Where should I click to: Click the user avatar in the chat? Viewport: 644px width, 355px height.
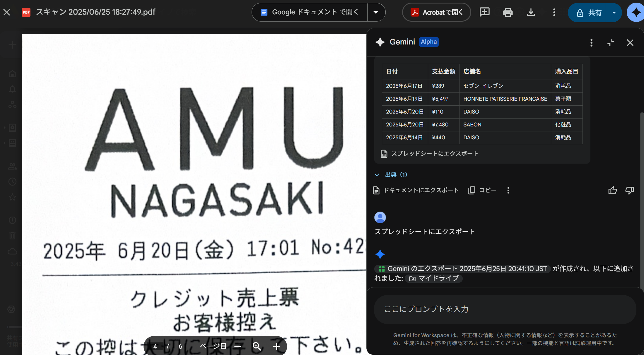click(x=380, y=217)
